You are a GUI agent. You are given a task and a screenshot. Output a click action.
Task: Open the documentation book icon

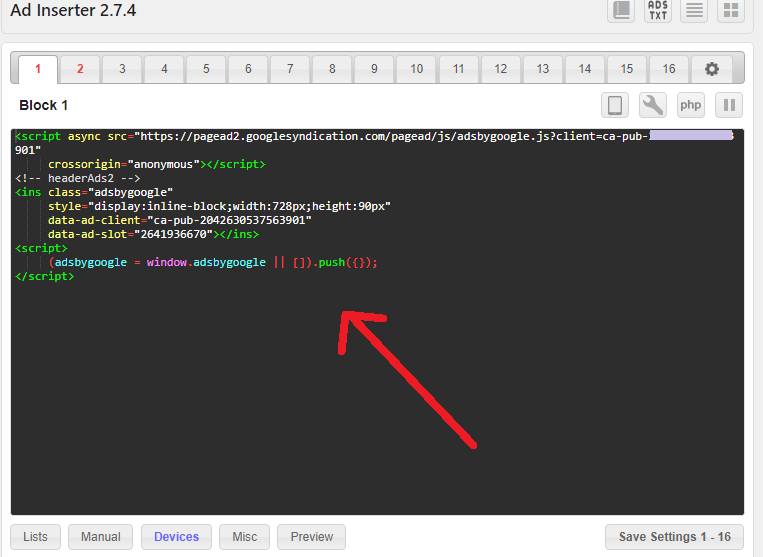[x=621, y=10]
